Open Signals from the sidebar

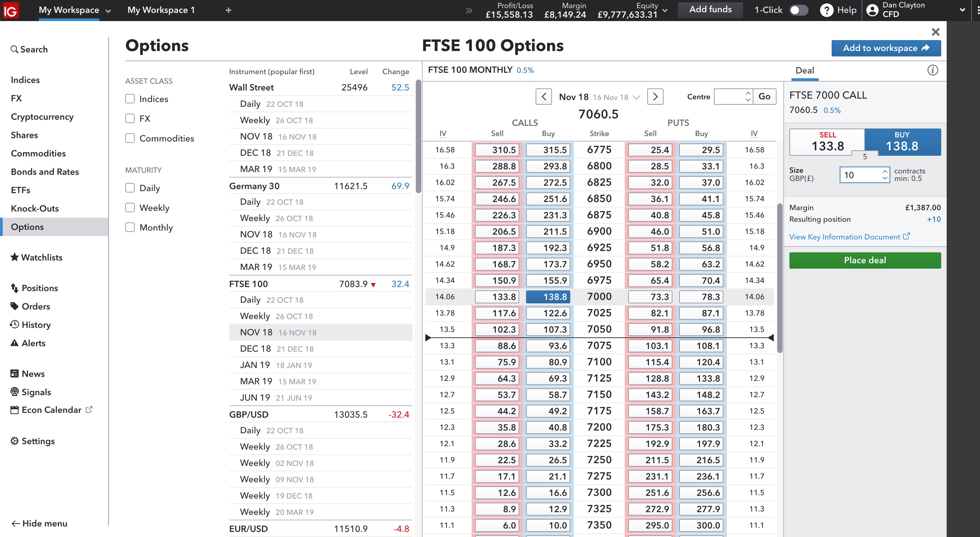click(x=31, y=392)
